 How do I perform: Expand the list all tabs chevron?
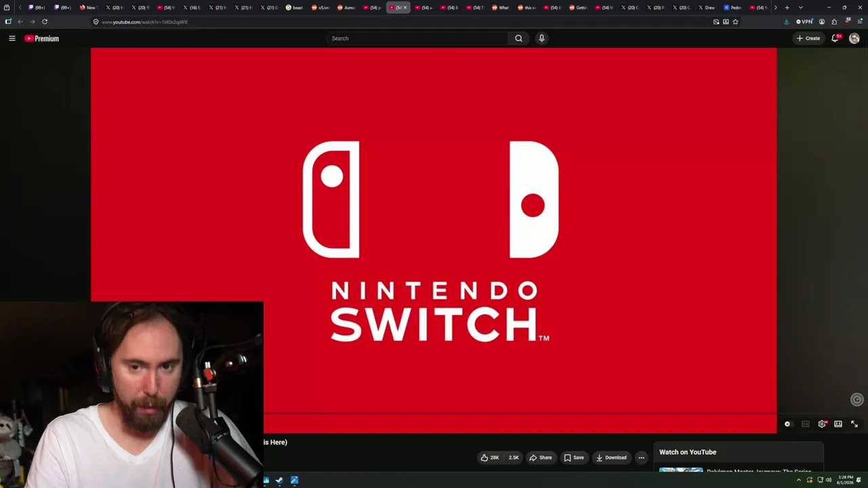800,7
